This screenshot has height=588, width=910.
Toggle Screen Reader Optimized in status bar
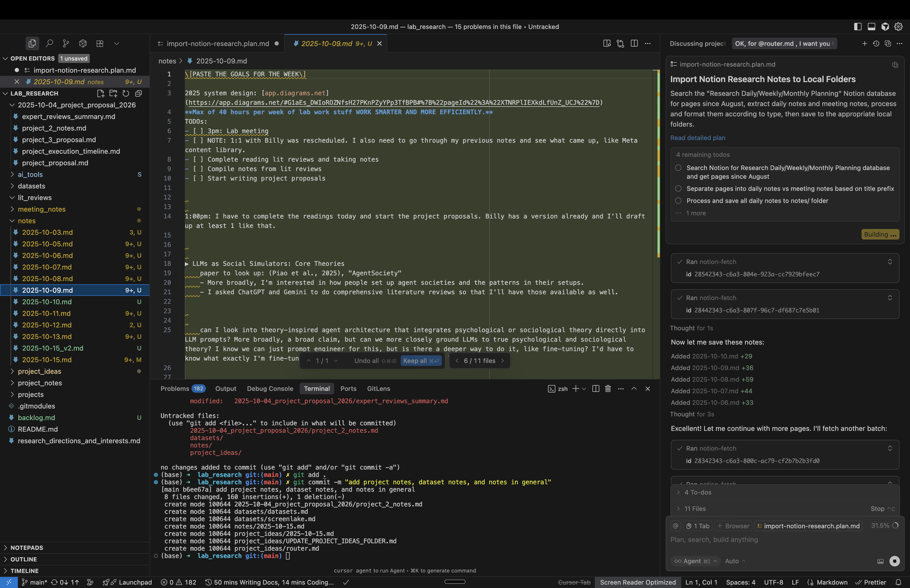[638, 582]
